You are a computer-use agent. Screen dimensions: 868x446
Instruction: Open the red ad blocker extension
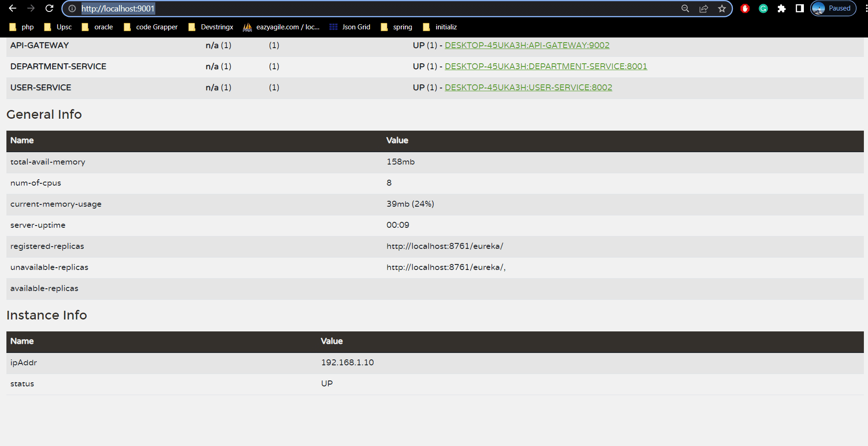[745, 8]
